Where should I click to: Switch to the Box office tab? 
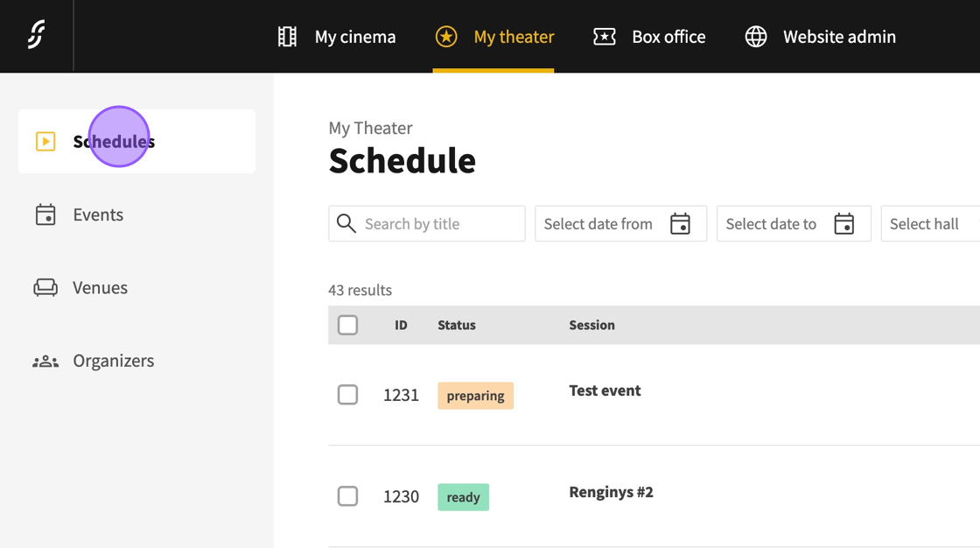click(x=668, y=37)
